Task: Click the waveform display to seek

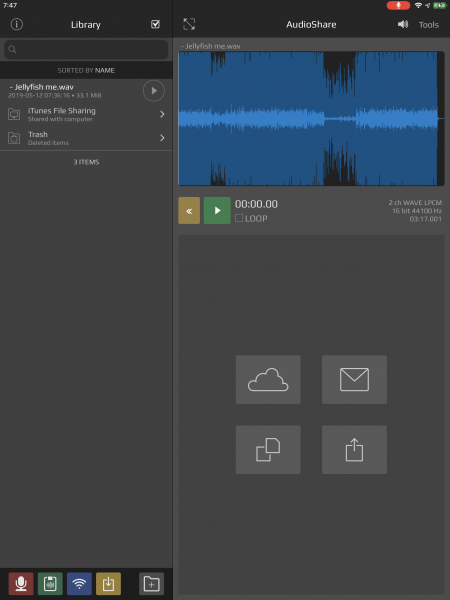Action: [311, 119]
